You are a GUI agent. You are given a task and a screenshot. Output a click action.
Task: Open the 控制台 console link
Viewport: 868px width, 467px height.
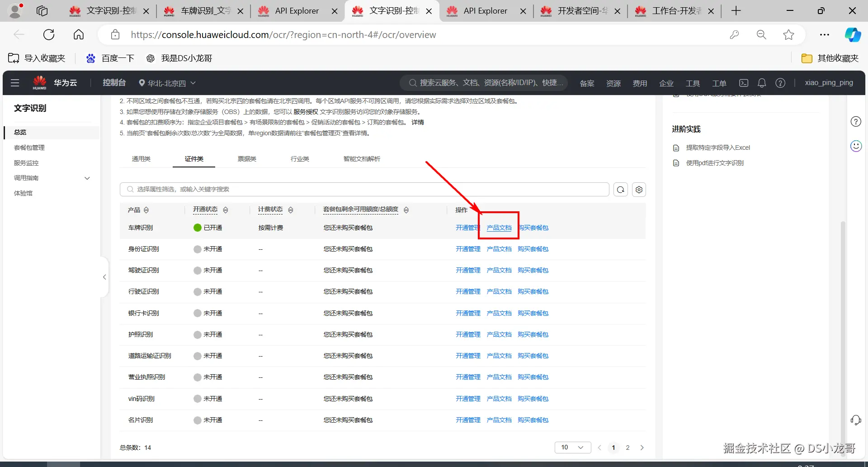tap(114, 83)
